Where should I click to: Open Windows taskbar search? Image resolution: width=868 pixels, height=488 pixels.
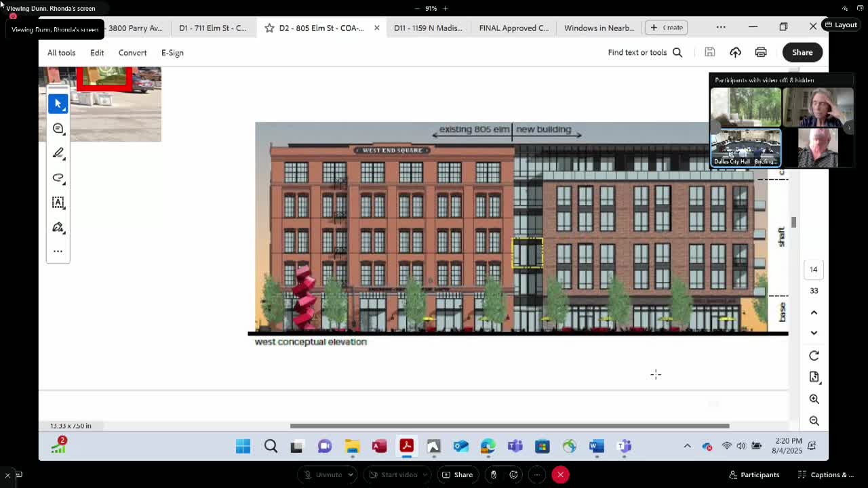[271, 446]
